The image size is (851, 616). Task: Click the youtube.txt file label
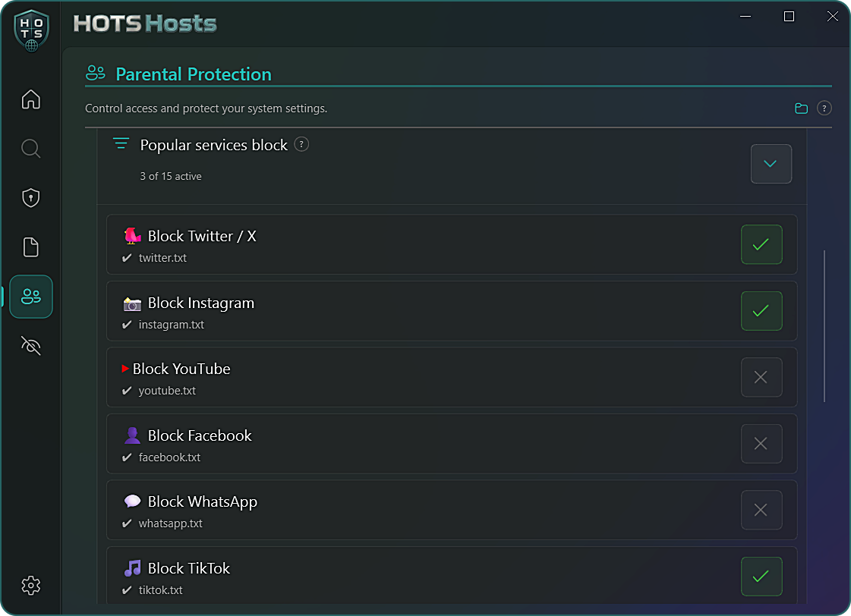[x=166, y=391]
